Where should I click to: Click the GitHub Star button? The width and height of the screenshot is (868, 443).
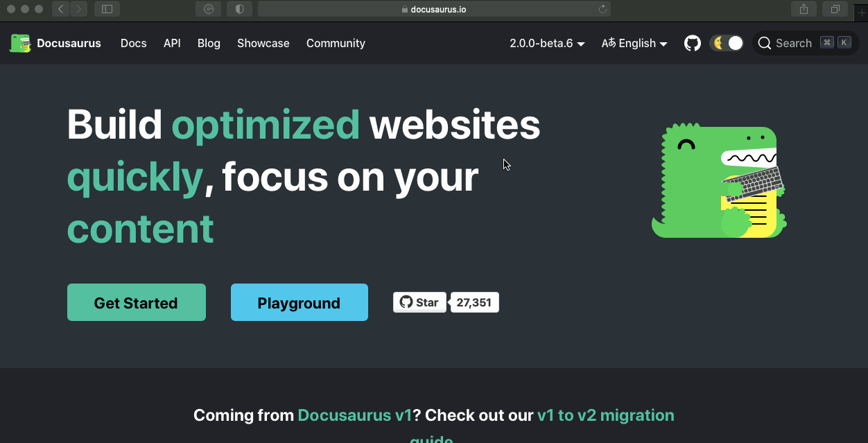[x=420, y=302]
